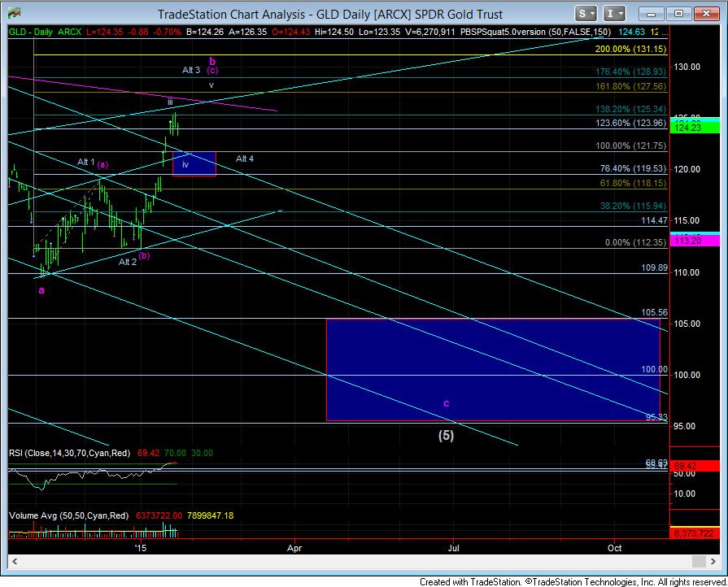The image size is (728, 587).
Task: Select the Alt 2 text annotation
Action: (x=128, y=262)
